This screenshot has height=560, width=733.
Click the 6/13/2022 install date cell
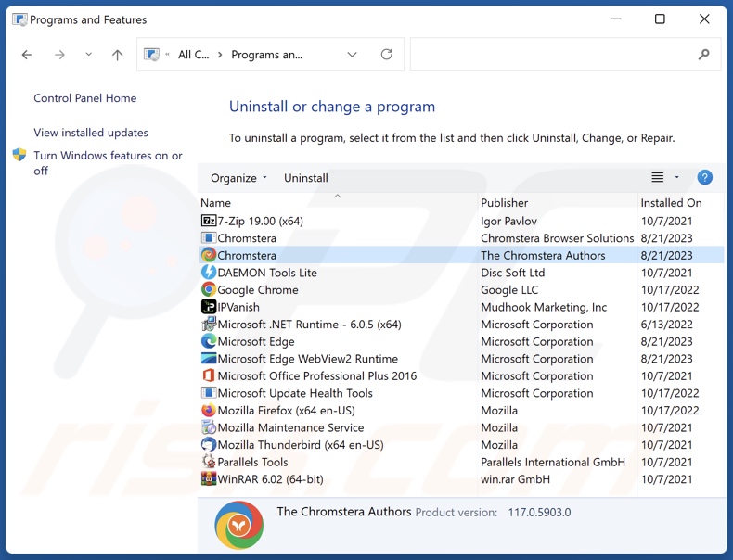tap(666, 325)
